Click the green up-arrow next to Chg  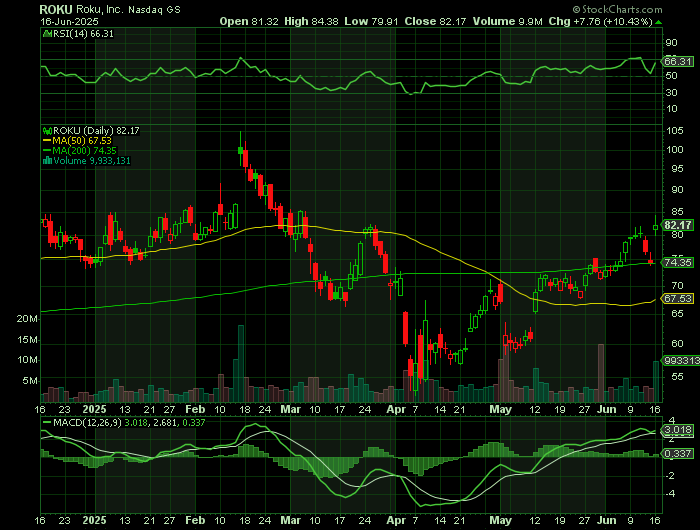point(659,22)
